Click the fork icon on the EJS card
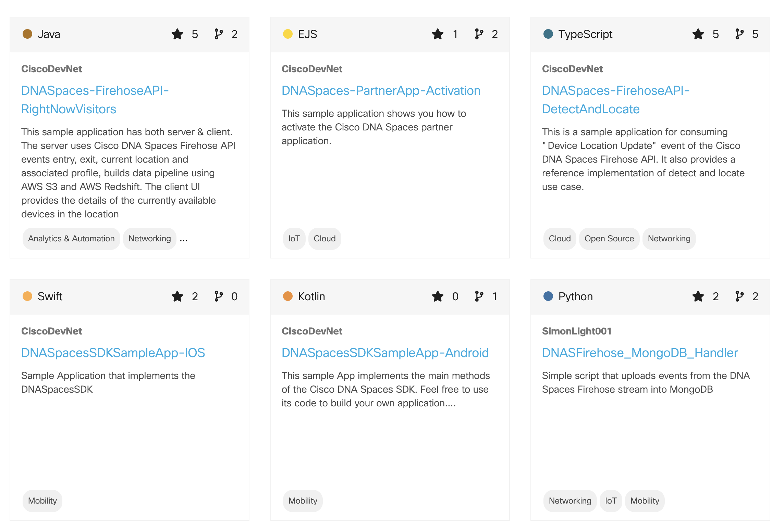The height and width of the screenshot is (532, 784). point(479,34)
